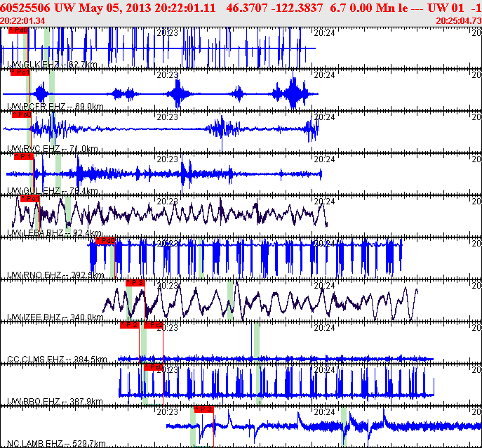Click the leftmost red pick flag on CC.CLMS trace
The image size is (482, 448).
tap(129, 325)
